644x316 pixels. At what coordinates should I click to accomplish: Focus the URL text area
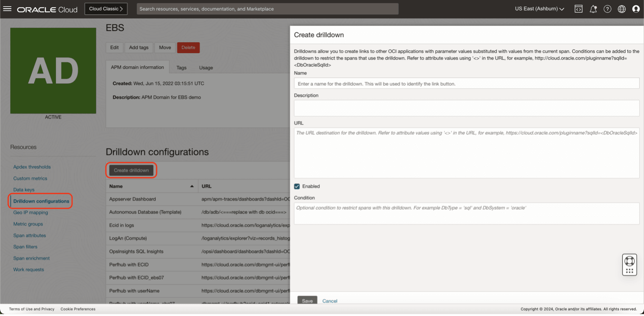click(467, 153)
